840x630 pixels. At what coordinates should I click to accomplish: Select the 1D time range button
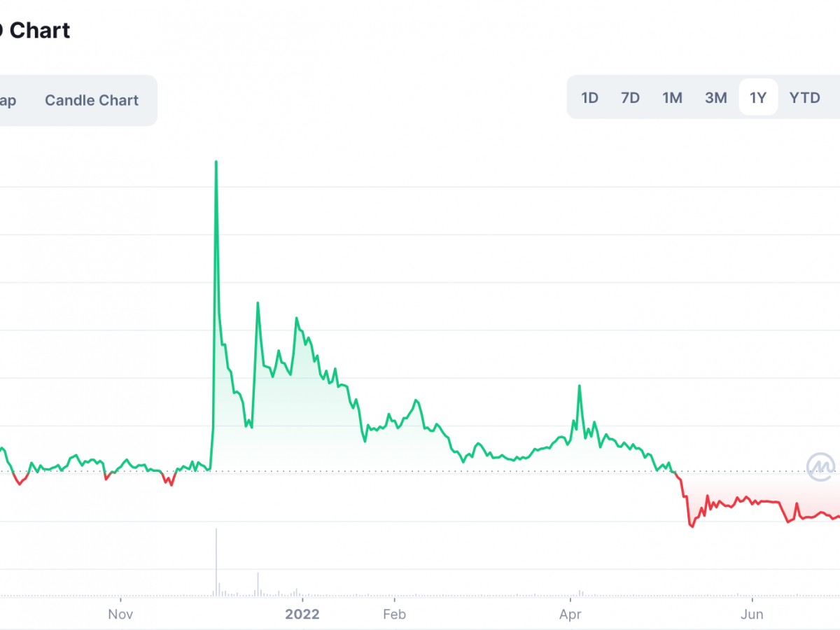point(589,98)
